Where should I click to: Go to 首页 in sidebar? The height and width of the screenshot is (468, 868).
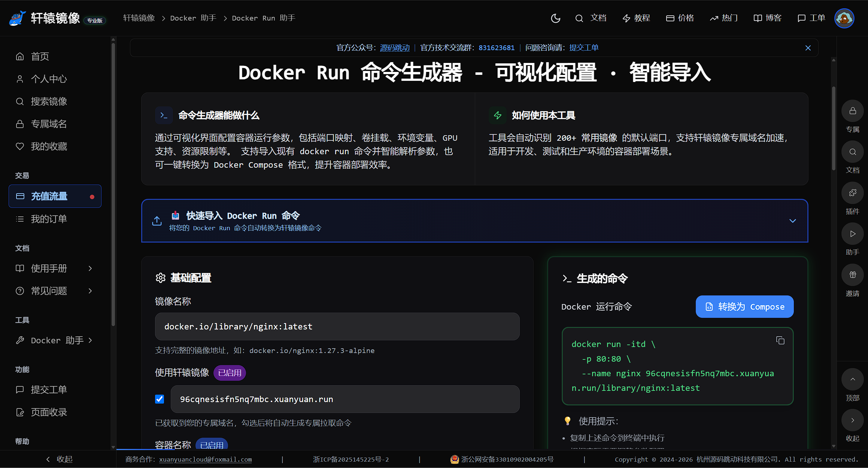(55, 57)
